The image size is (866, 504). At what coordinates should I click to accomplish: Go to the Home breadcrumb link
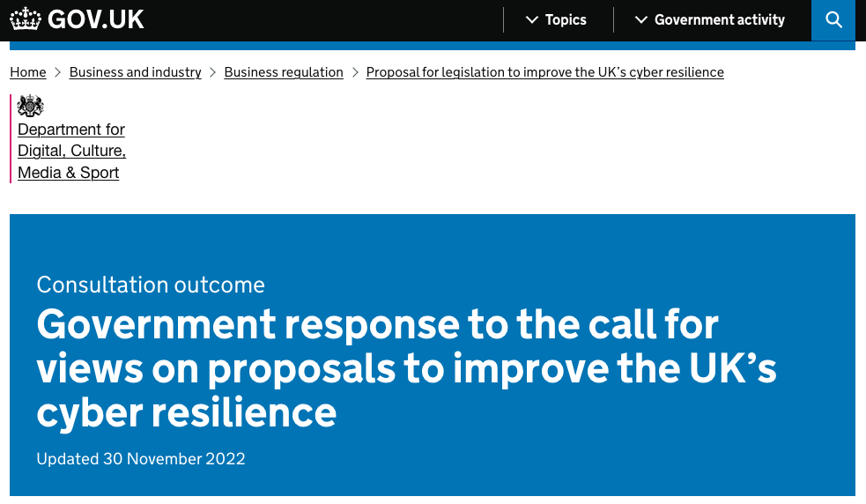tap(28, 72)
